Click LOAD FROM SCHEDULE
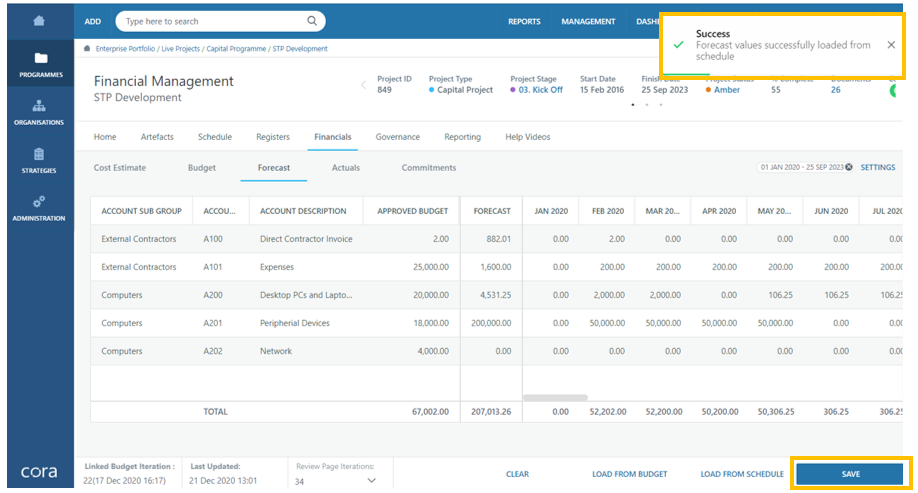This screenshot has width=918, height=493. (x=742, y=474)
